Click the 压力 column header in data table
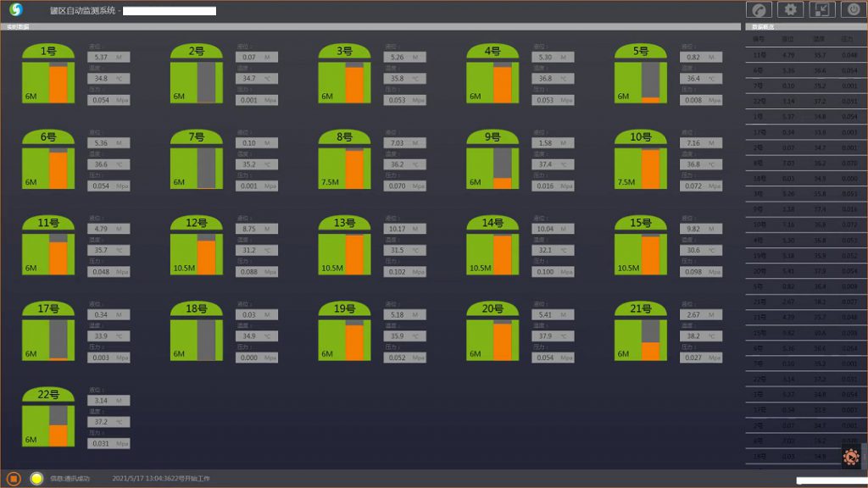This screenshot has height=488, width=868. 846,39
